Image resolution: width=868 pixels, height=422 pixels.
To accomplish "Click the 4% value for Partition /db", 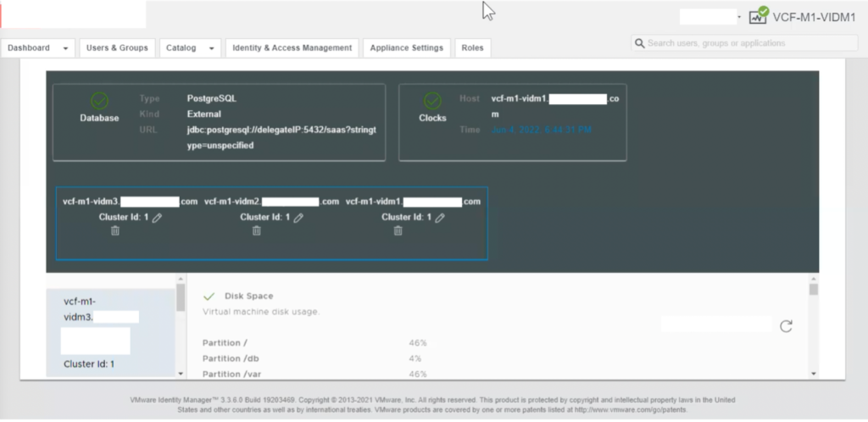I will (x=415, y=358).
